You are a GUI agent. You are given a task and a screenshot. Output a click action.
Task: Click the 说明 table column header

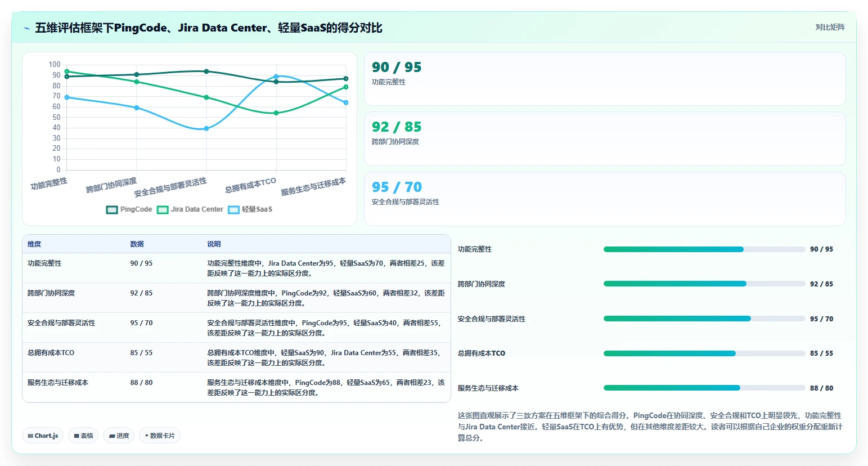point(214,244)
